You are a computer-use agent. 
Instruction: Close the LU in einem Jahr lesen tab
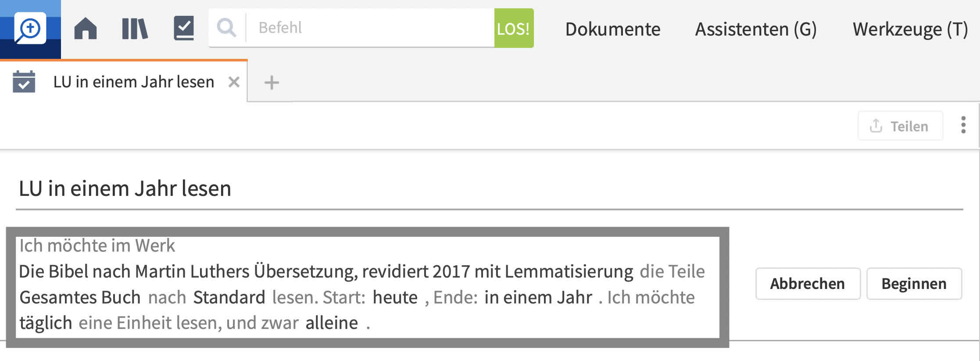pos(234,82)
